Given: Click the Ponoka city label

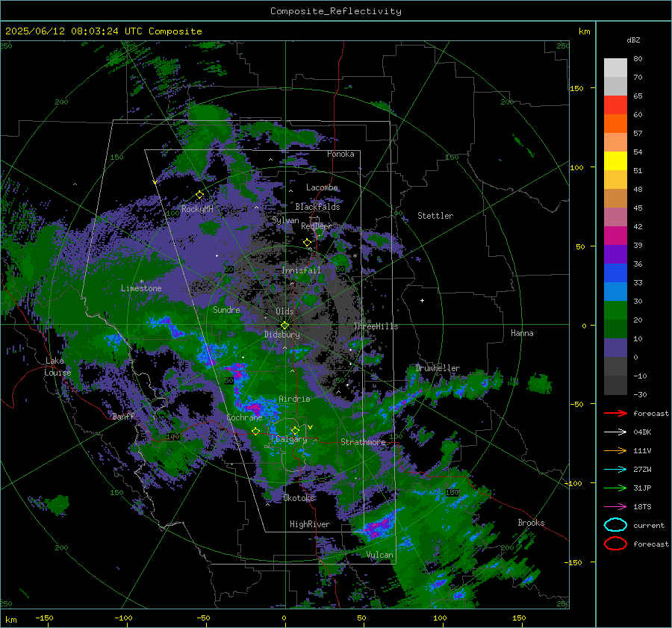Looking at the screenshot, I should 340,154.
